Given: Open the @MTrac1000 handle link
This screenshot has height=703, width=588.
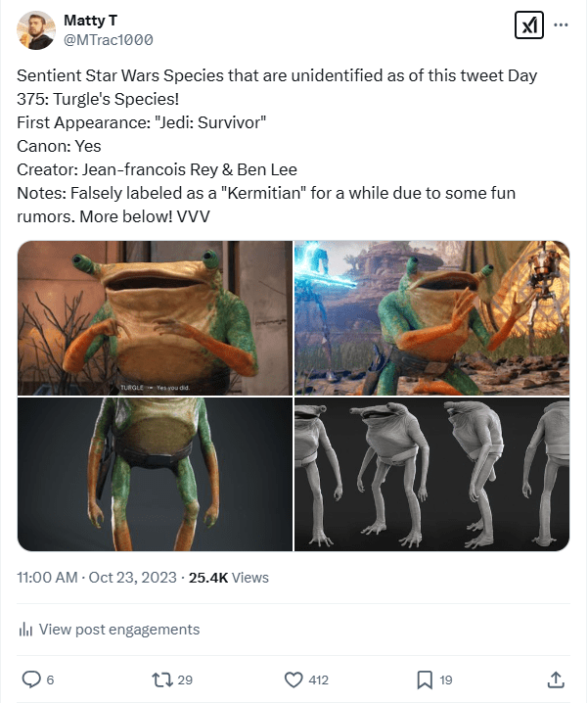Looking at the screenshot, I should (x=108, y=39).
